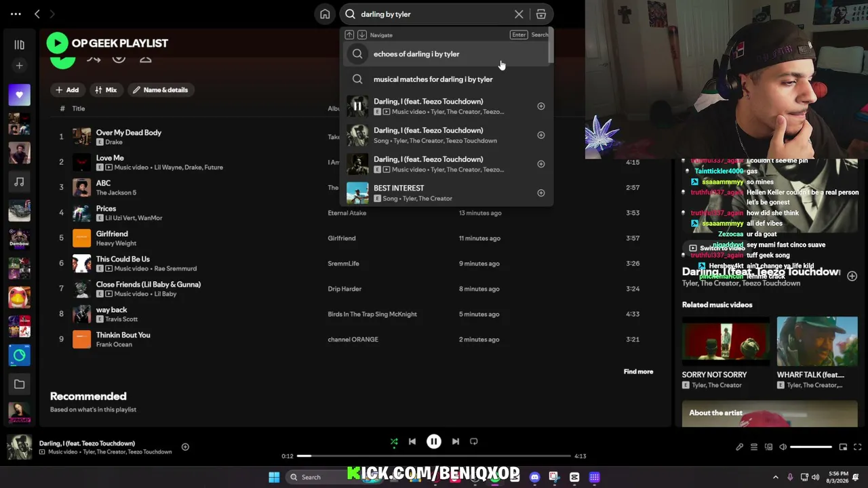Open track Love Me
868x488 pixels.
tap(110, 158)
